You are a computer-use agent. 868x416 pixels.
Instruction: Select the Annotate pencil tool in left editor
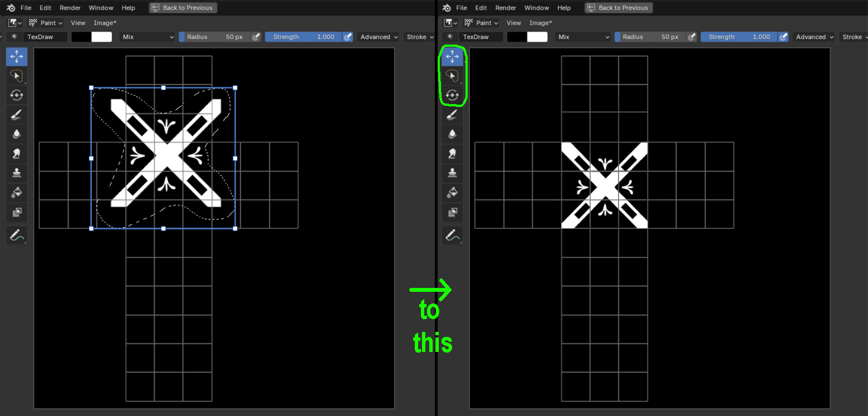point(17,235)
